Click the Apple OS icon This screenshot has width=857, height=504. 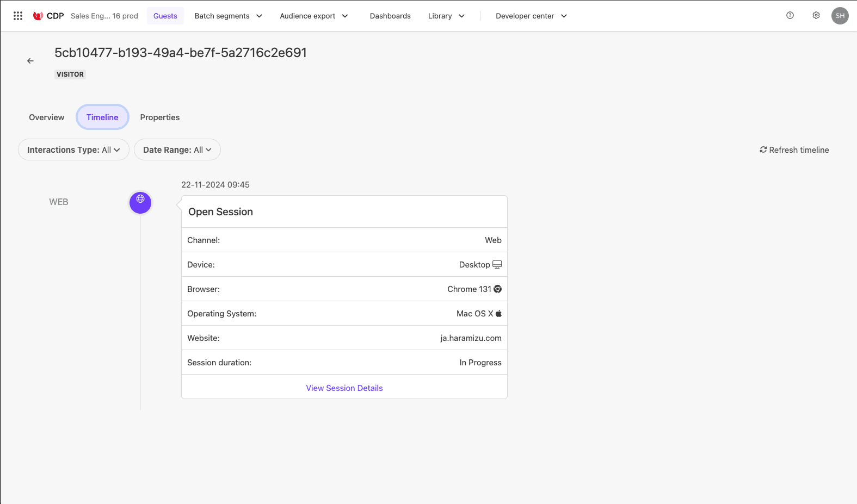[498, 314]
